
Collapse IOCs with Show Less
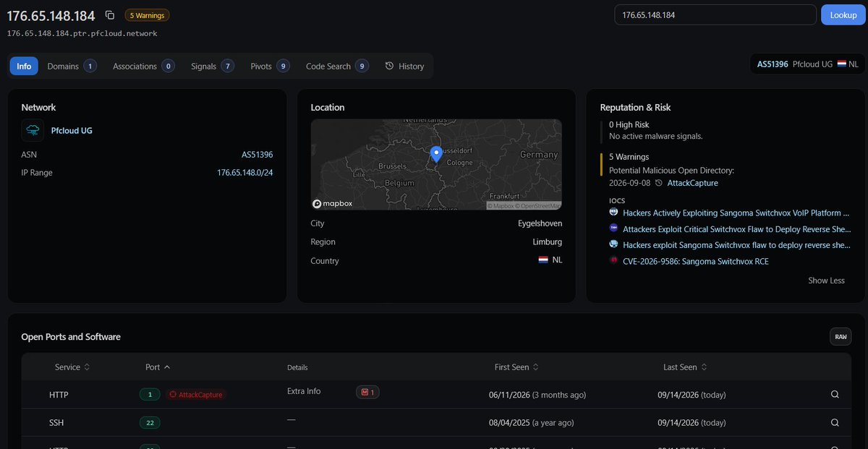[x=826, y=281]
